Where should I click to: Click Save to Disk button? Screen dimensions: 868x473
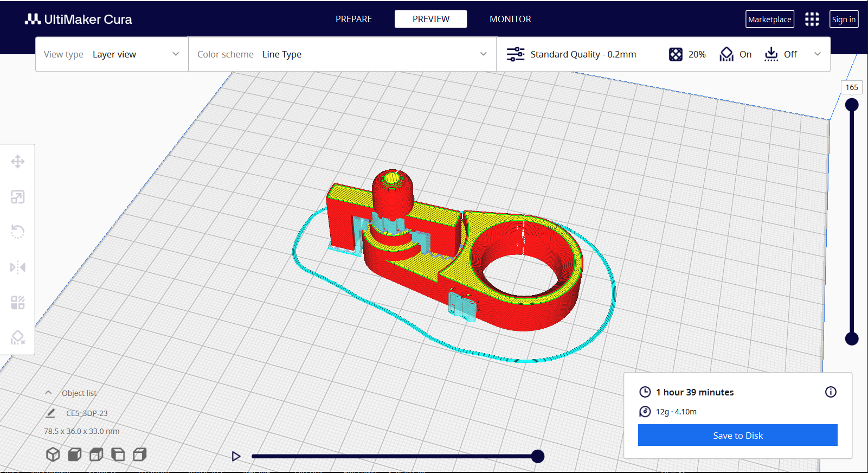click(738, 436)
